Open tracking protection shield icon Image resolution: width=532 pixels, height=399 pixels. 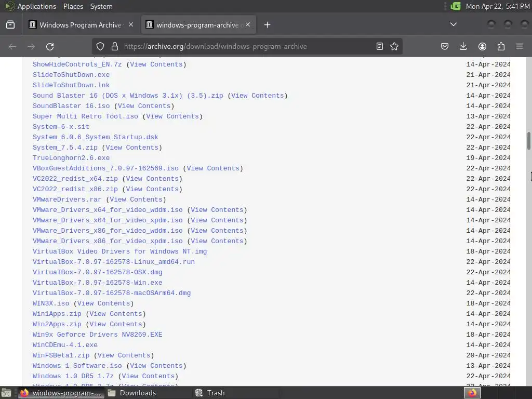(100, 46)
